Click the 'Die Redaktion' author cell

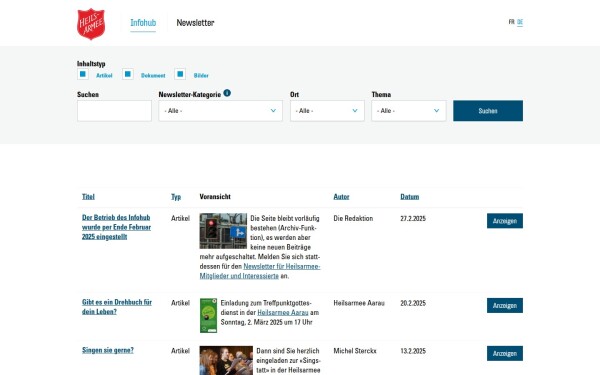pos(353,218)
